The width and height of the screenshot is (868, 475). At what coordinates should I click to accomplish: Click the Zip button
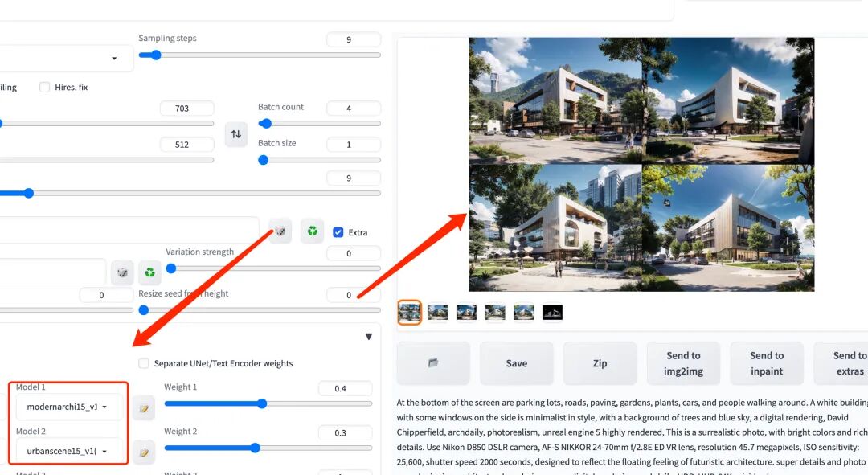click(600, 363)
